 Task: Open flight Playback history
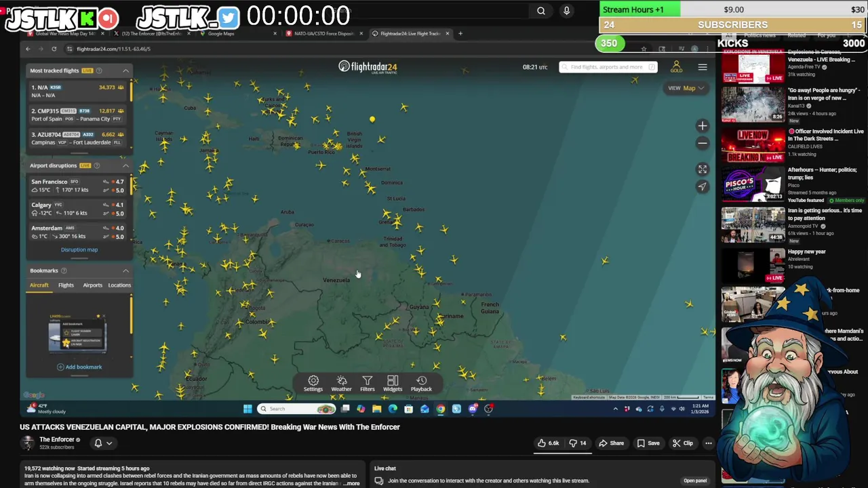click(421, 384)
